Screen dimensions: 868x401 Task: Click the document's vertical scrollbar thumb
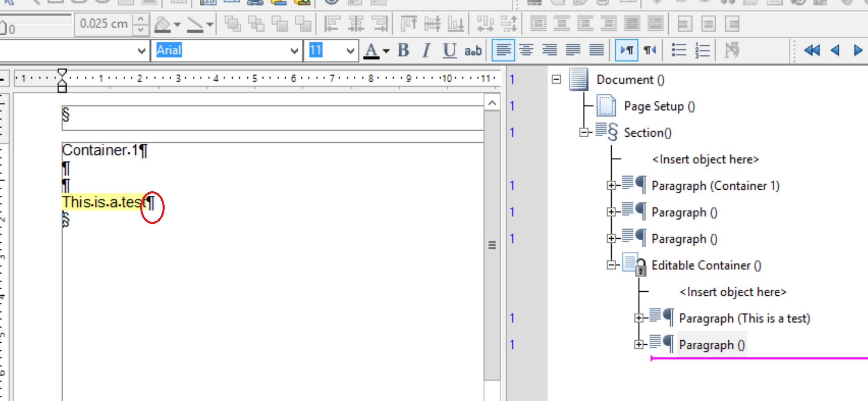click(x=492, y=245)
